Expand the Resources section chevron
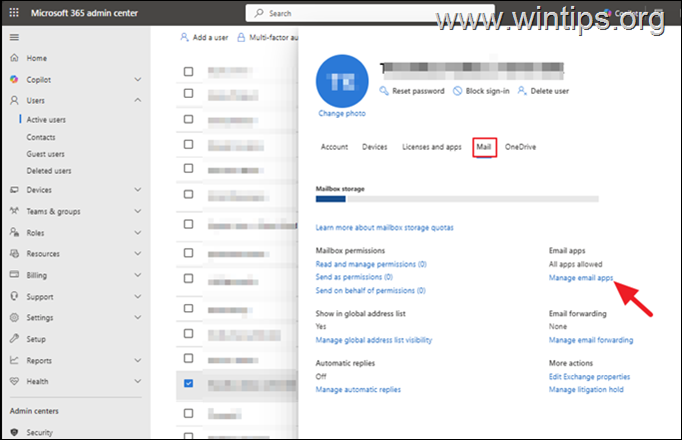 [x=138, y=253]
